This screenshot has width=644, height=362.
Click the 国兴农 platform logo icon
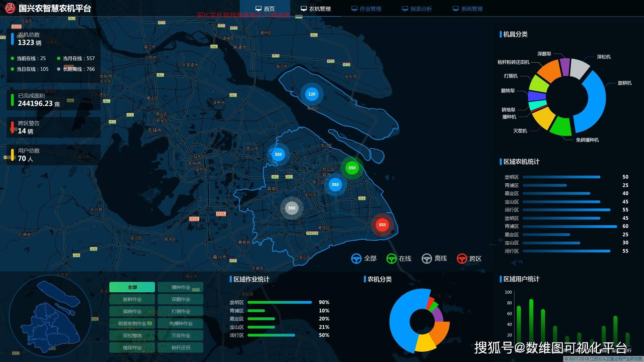coord(10,8)
